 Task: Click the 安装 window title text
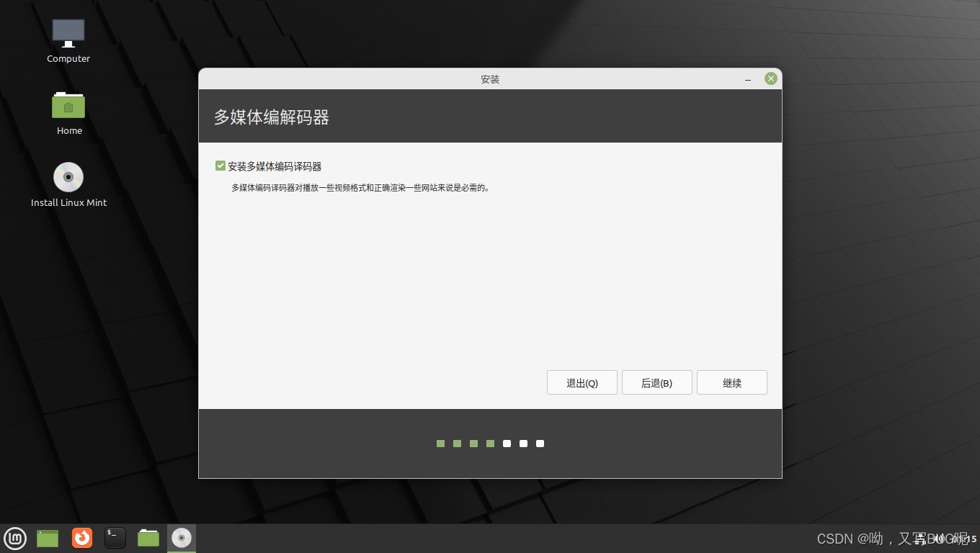tap(490, 79)
